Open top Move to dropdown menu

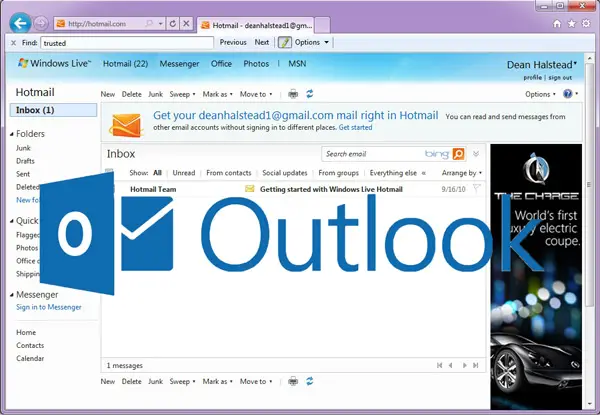pos(256,94)
